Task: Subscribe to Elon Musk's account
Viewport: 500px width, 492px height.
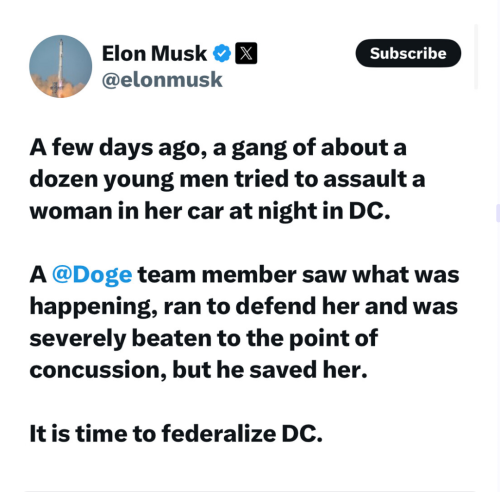Action: tap(408, 53)
